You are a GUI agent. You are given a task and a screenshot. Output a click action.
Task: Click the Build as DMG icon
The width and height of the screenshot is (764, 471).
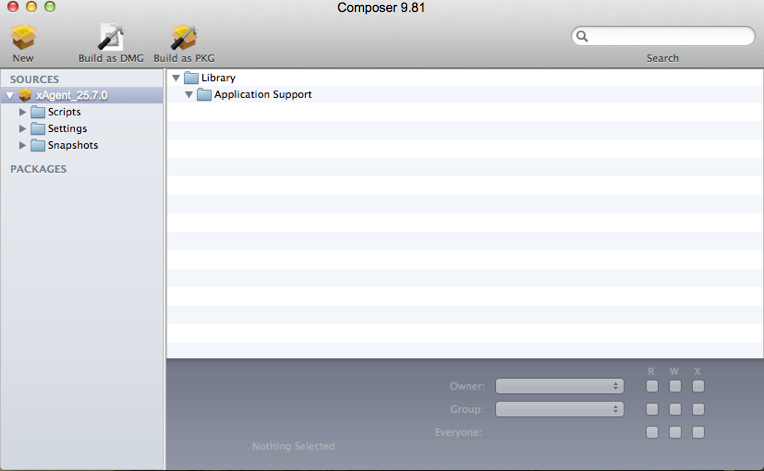point(111,37)
